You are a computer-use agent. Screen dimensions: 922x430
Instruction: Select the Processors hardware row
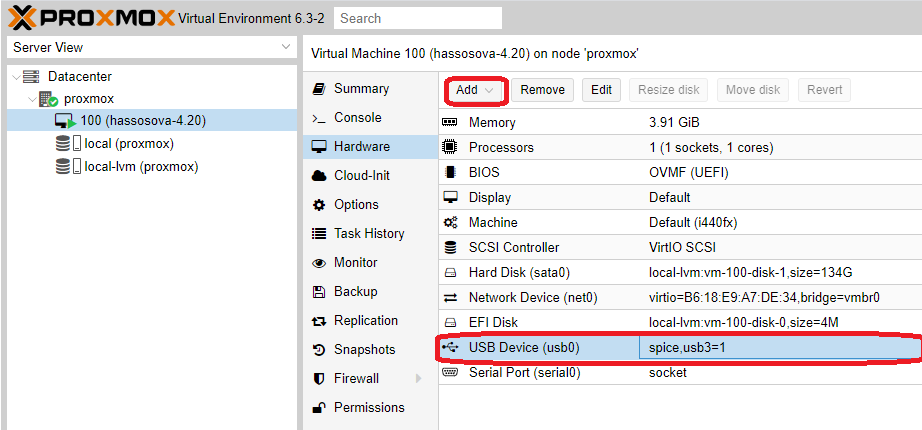(680, 147)
